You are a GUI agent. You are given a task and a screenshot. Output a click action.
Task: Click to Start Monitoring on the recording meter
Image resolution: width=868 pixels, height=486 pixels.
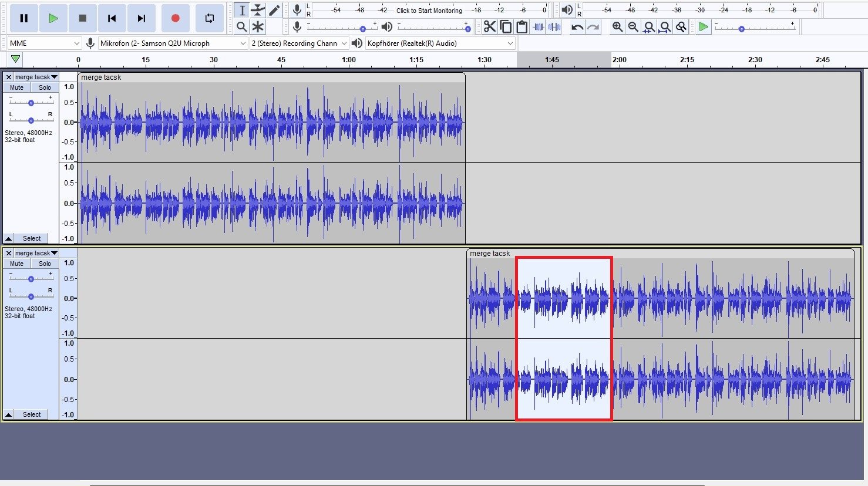(429, 11)
